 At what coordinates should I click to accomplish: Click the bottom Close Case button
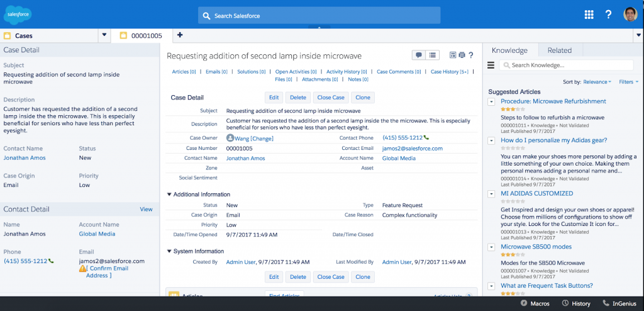[x=331, y=277]
